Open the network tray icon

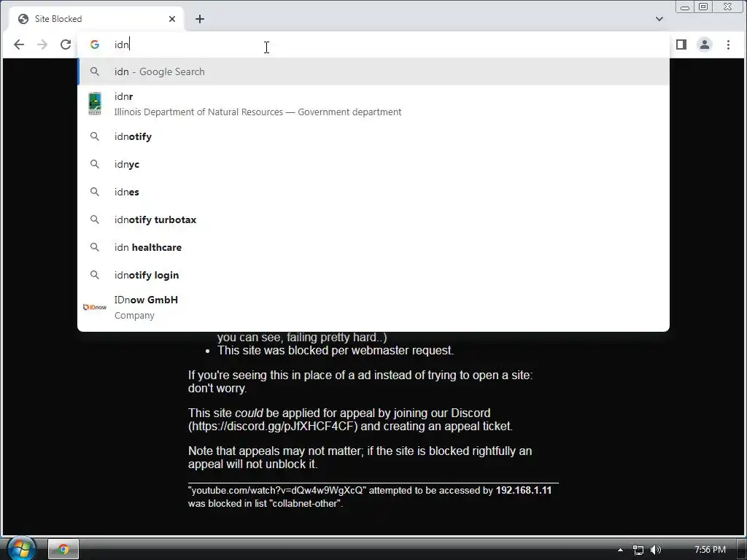(x=638, y=550)
